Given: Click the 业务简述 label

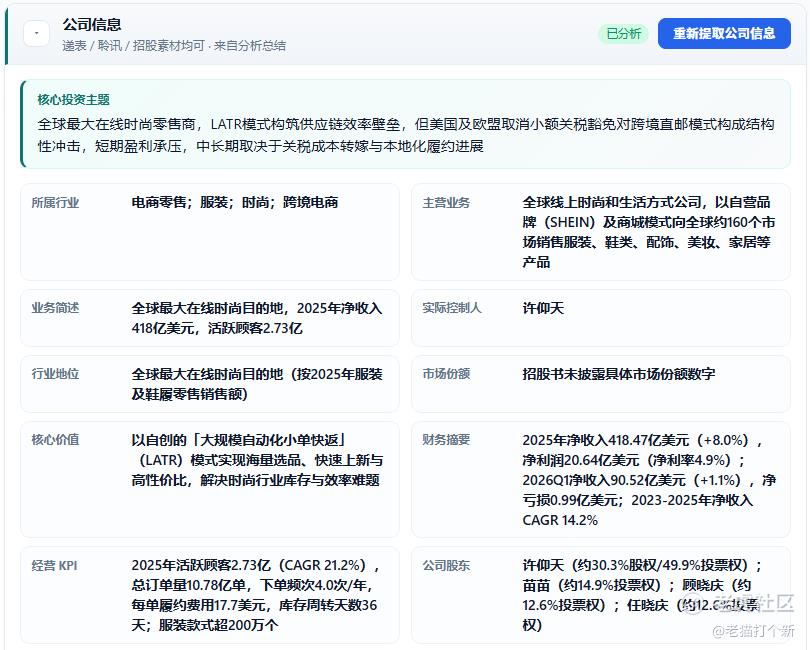Looking at the screenshot, I should 55,308.
